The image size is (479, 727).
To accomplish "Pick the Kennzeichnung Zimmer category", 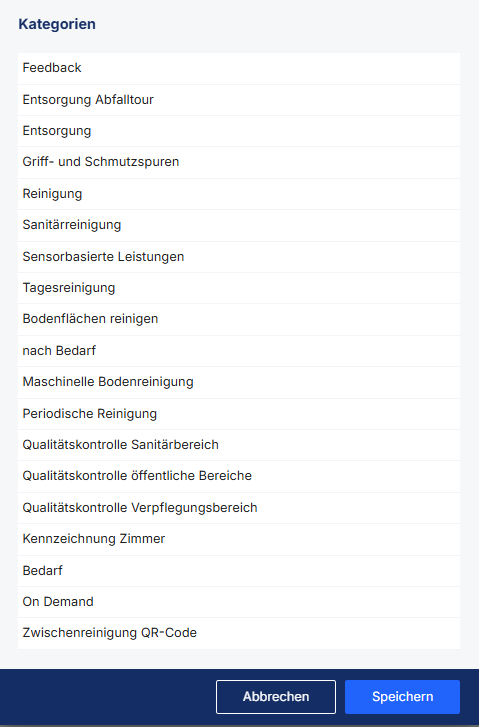I will point(239,539).
